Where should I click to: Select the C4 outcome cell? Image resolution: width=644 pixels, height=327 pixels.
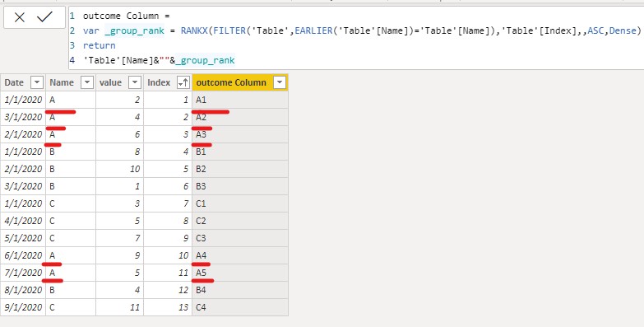(240, 307)
